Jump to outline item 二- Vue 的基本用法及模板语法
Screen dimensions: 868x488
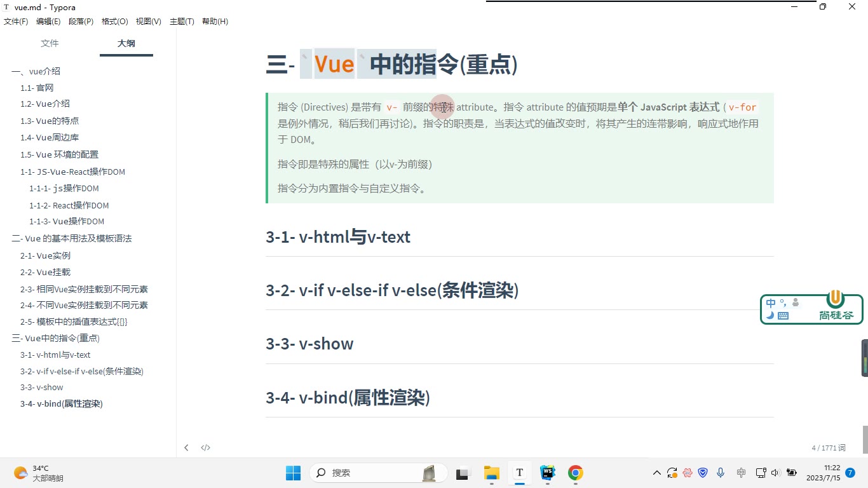pyautogui.click(x=72, y=238)
